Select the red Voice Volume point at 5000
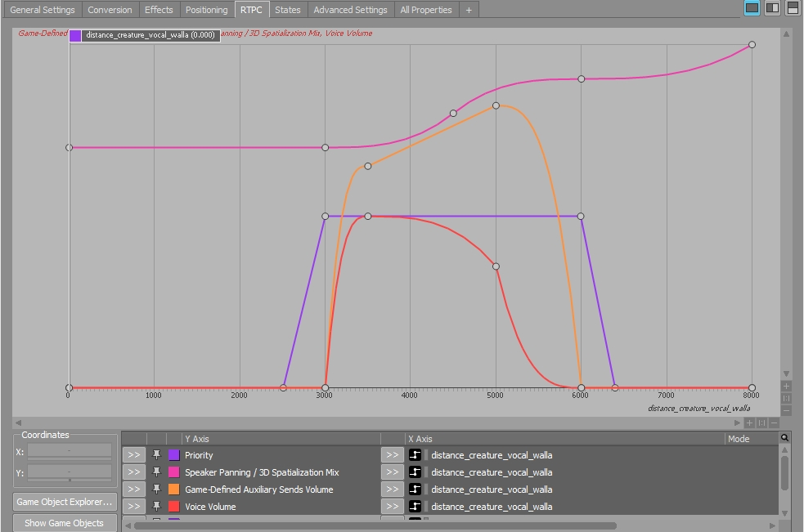 pyautogui.click(x=496, y=266)
